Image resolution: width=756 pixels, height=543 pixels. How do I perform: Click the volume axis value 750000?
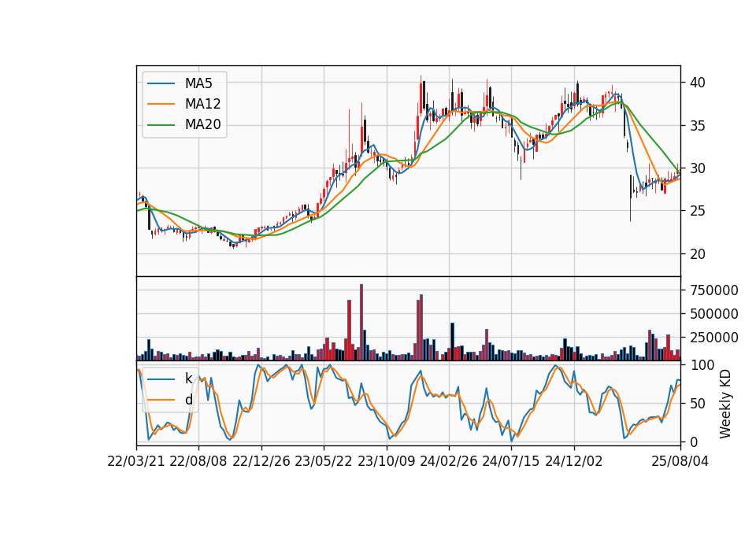pos(714,290)
